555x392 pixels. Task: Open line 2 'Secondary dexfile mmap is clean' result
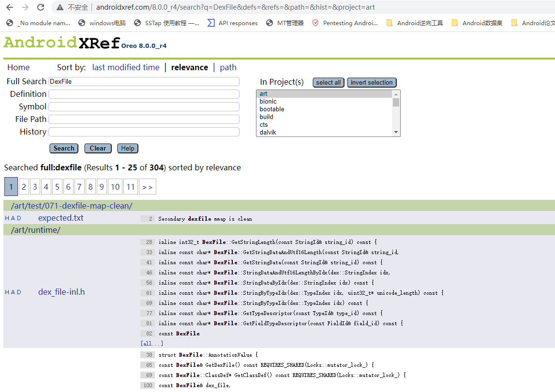click(205, 219)
